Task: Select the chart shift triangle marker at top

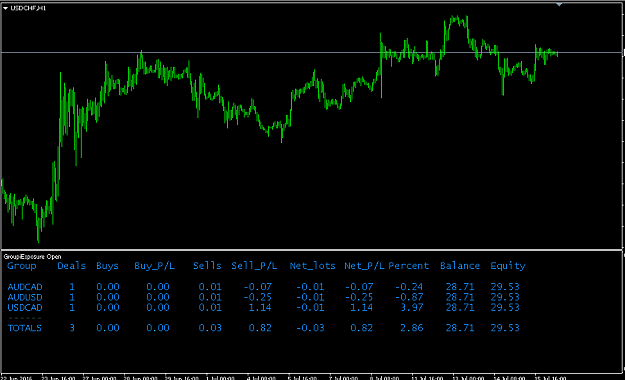Action: coord(559,5)
